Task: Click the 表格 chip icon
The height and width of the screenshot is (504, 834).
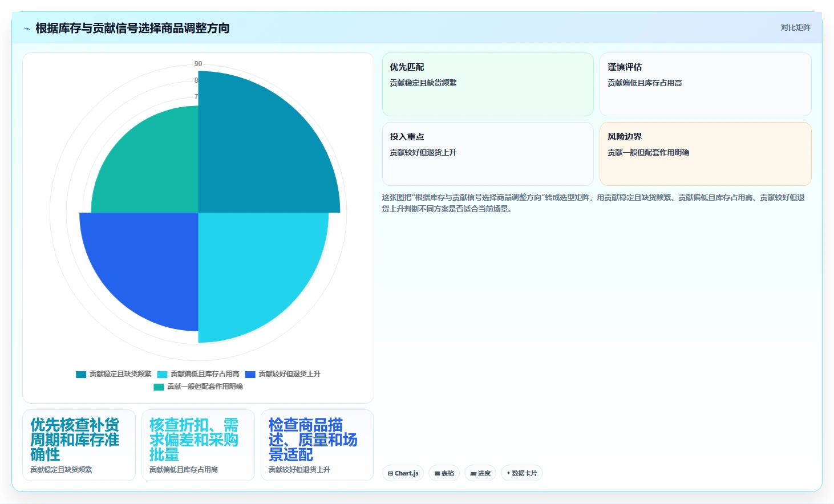Action: coord(437,474)
